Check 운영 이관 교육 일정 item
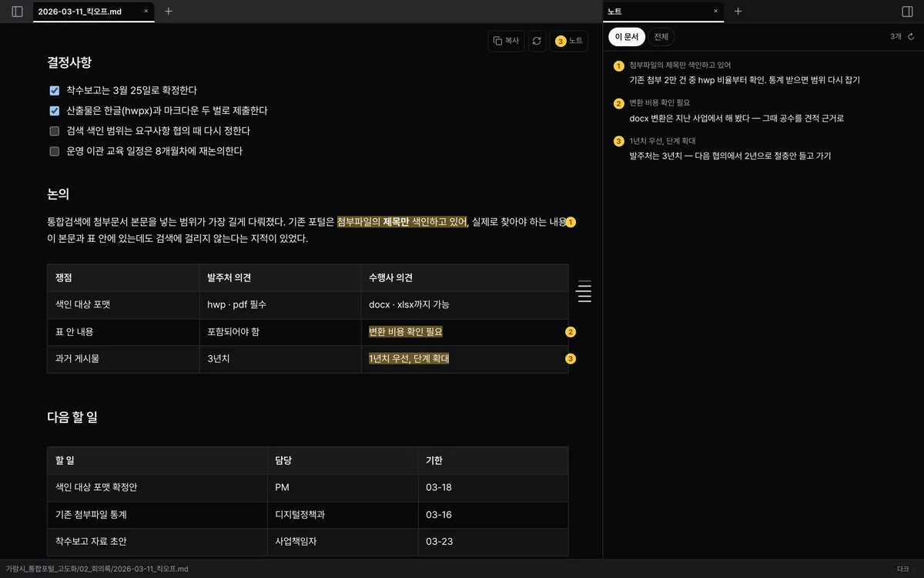Screen dimensions: 924x578 [55, 151]
